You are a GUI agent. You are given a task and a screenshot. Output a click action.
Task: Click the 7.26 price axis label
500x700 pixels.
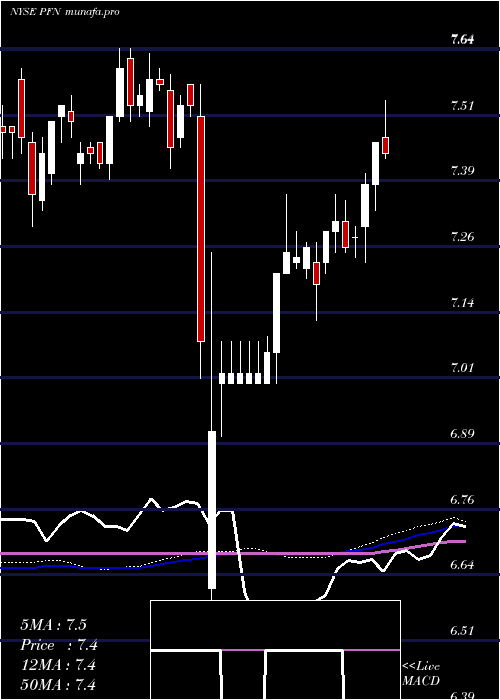coord(462,236)
